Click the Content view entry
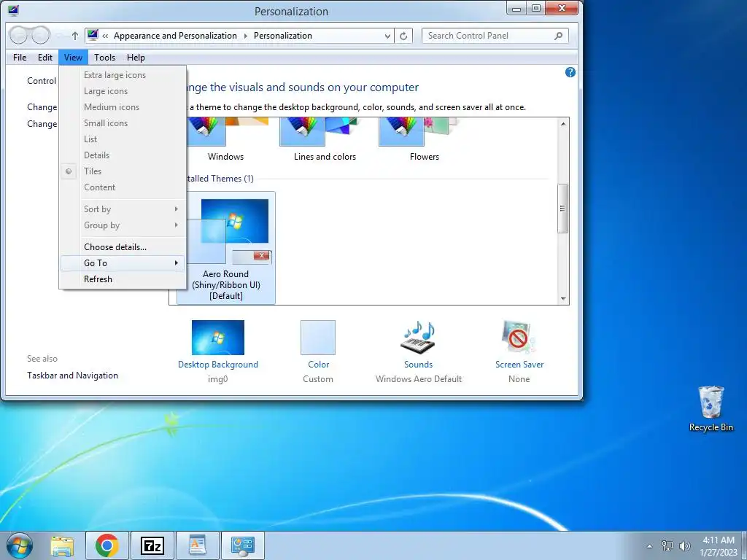747x560 pixels. pyautogui.click(x=123, y=187)
